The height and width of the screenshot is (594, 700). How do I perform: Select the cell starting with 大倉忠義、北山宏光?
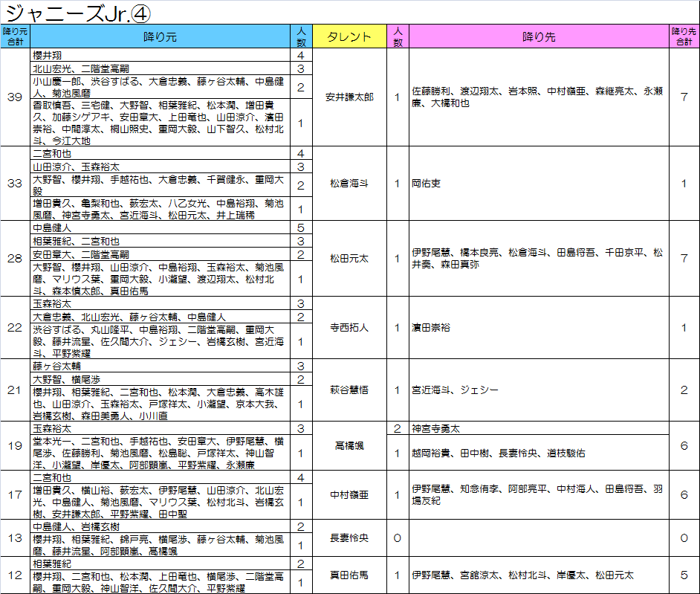(161, 317)
